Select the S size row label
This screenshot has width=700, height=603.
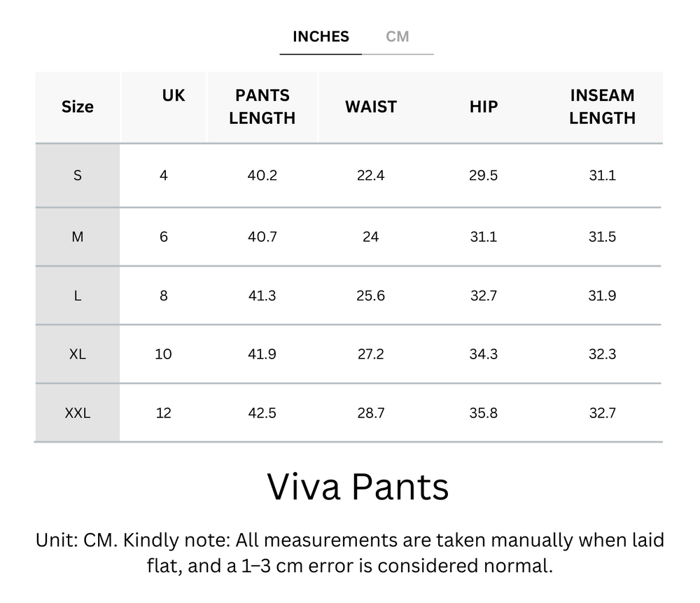click(77, 176)
